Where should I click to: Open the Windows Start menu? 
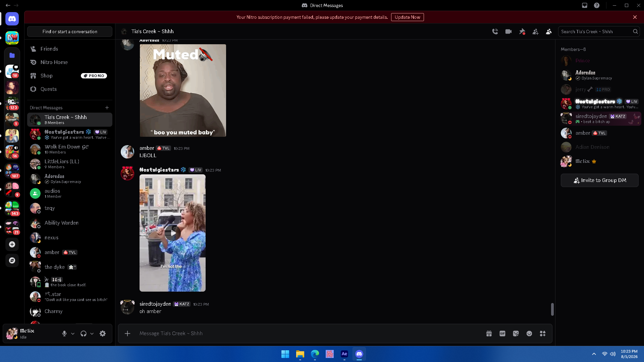click(x=285, y=354)
